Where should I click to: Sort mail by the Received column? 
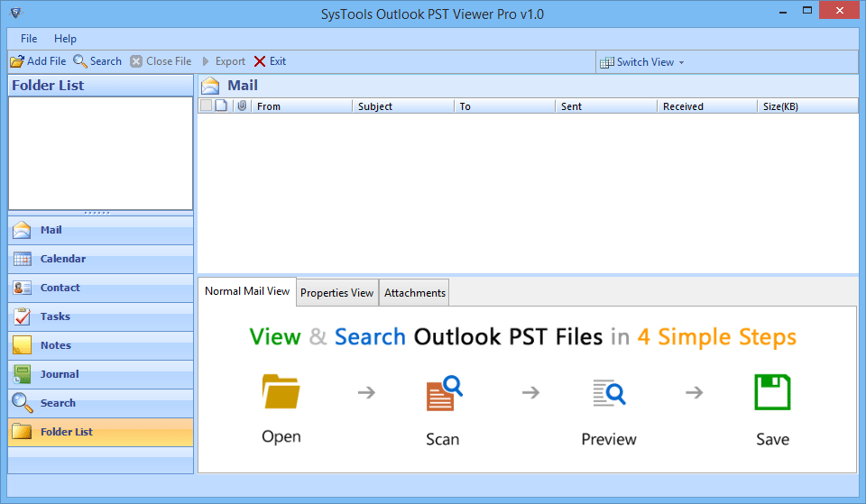pyautogui.click(x=707, y=106)
